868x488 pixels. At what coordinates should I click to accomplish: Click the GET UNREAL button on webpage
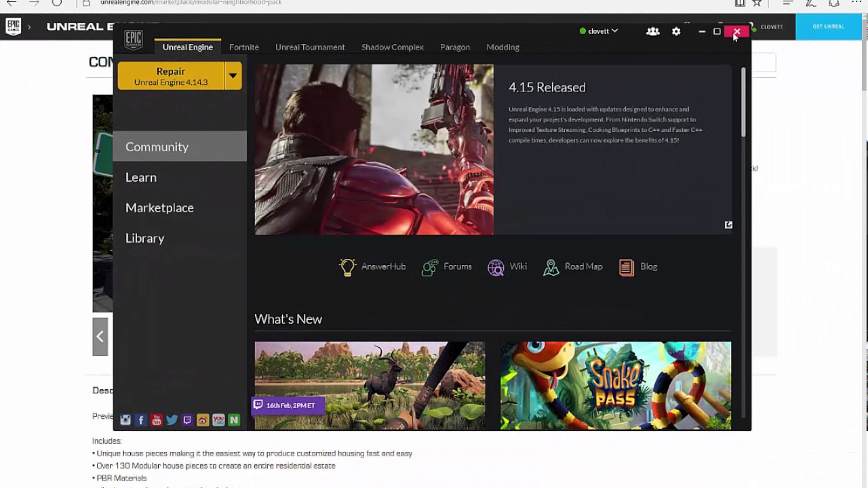829,27
